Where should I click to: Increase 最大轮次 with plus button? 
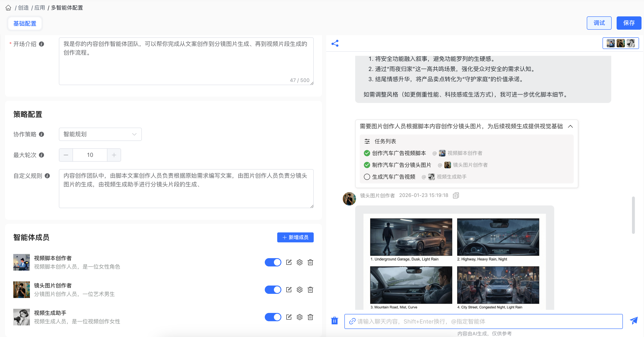[114, 155]
